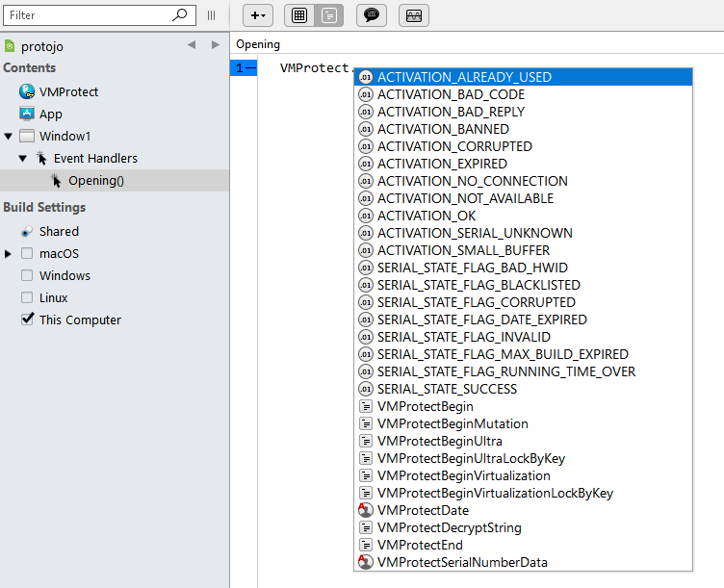Click the Shared settings toggle icon
724x588 pixels.
(x=27, y=231)
